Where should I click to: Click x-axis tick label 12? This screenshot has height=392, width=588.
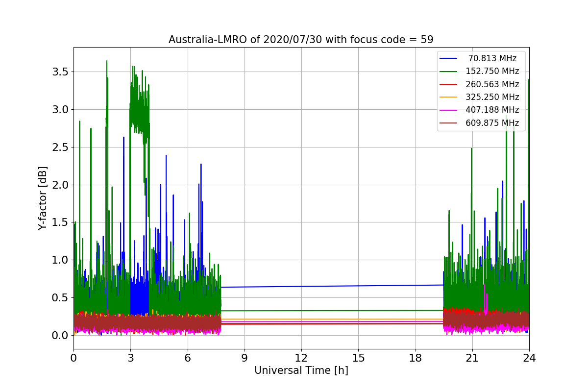(301, 358)
